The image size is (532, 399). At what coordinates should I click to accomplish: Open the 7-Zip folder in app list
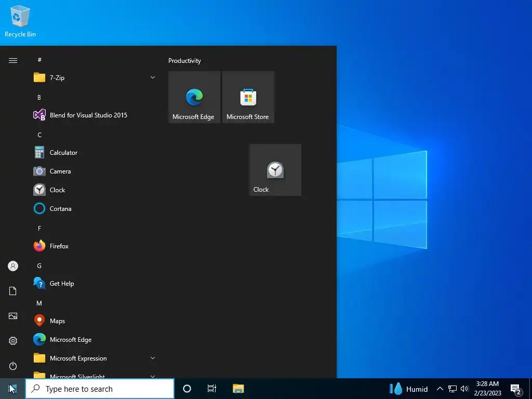[x=95, y=78]
